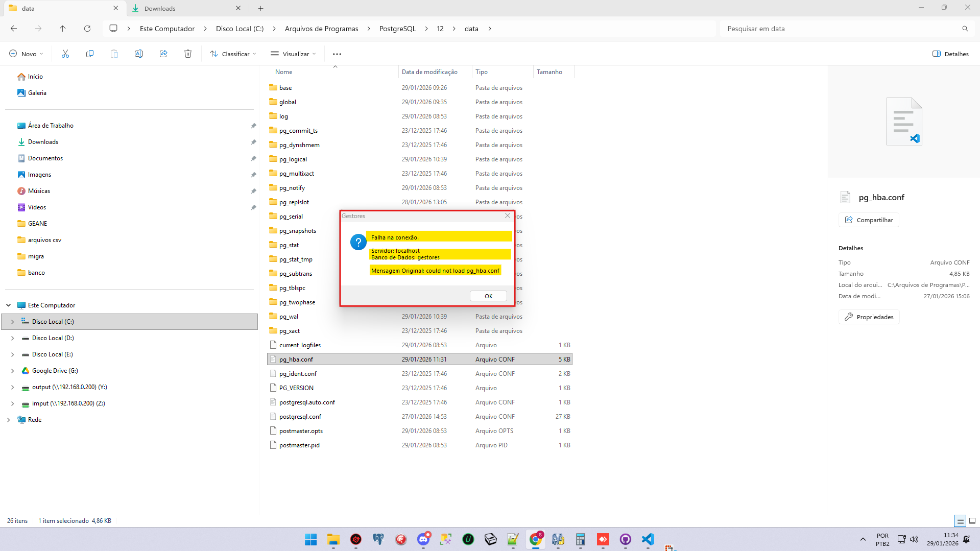Open Visual Studio Code from taskbar
This screenshot has width=980, height=551.
click(648, 539)
